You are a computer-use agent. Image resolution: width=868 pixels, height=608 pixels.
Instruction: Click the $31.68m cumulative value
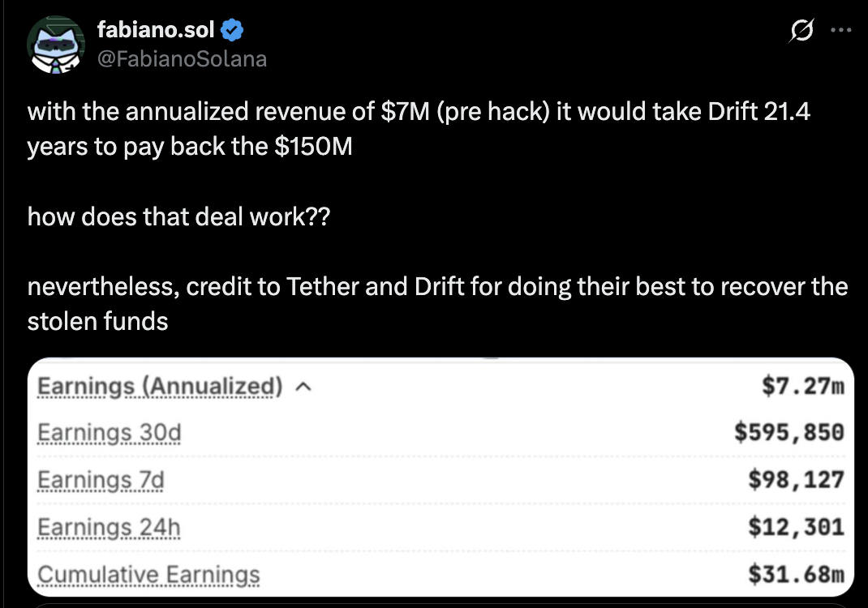[x=796, y=575]
